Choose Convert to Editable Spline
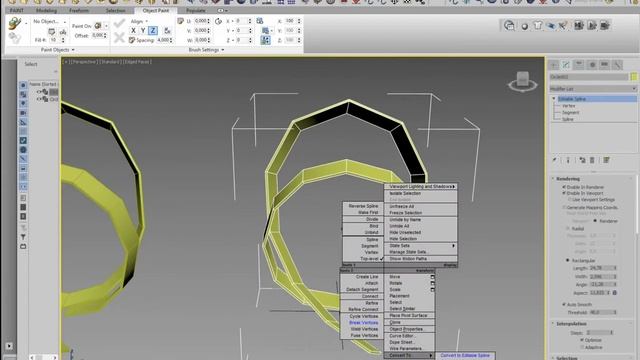640x360 pixels. (x=465, y=356)
